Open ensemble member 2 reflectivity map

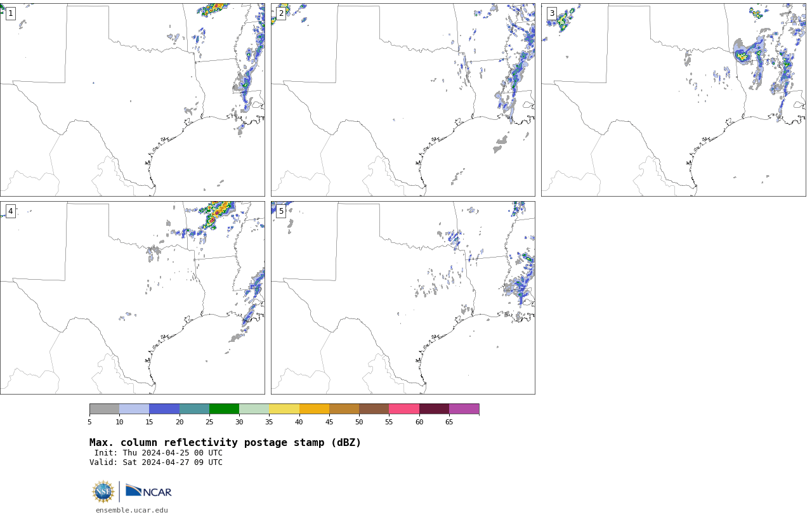(x=403, y=100)
